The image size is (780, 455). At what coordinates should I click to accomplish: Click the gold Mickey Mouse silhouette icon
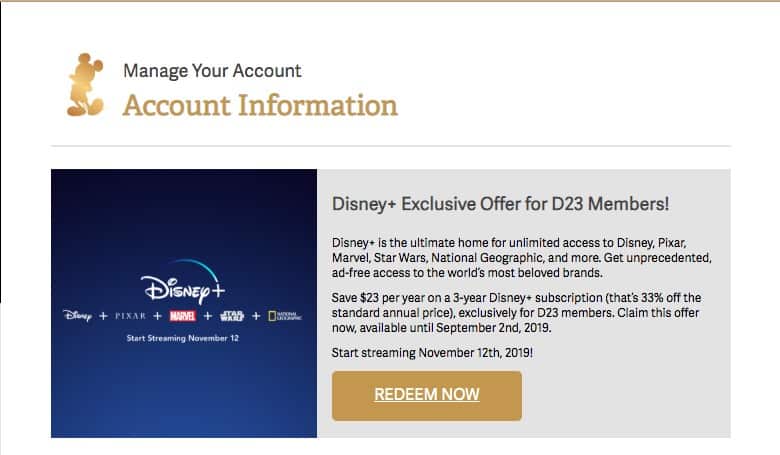tap(86, 85)
